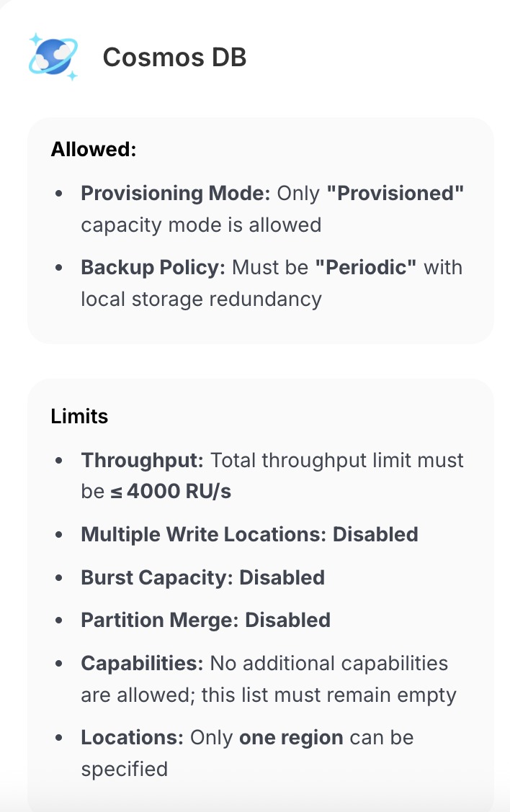Select the Backup Policy label
Viewport: 510px width, 812px height.
pyautogui.click(x=153, y=267)
